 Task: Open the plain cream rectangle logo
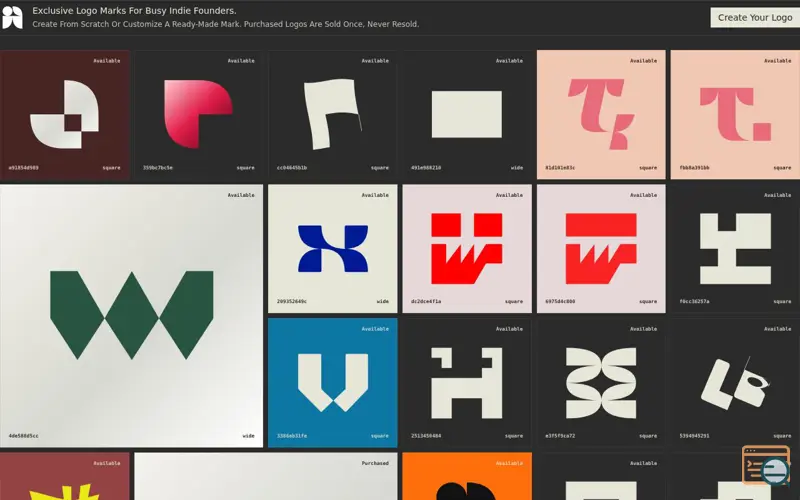pyautogui.click(x=467, y=114)
